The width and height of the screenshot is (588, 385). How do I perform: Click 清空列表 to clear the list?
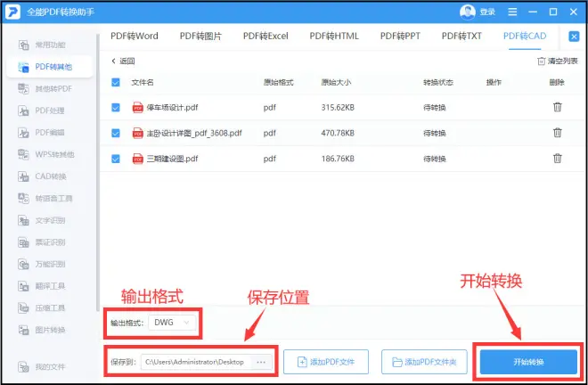pyautogui.click(x=558, y=61)
